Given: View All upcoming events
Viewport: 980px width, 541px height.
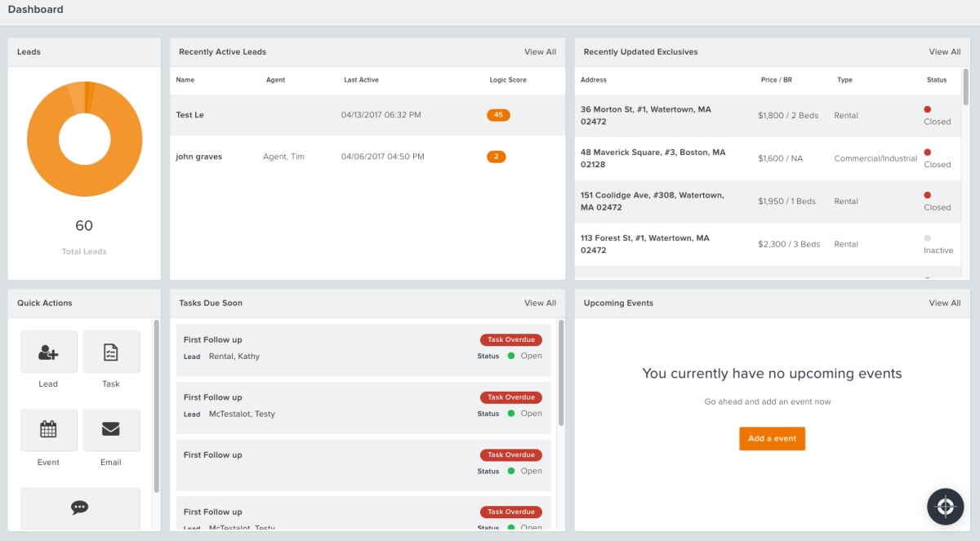Looking at the screenshot, I should click(x=944, y=303).
